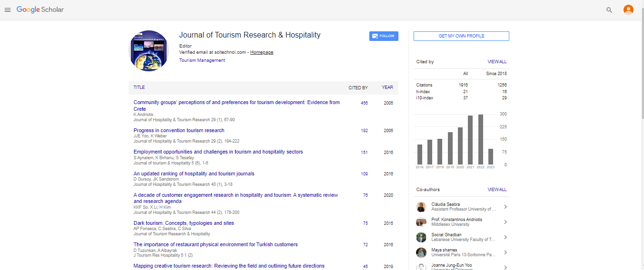Open Community groups' perceptions article

point(237,106)
